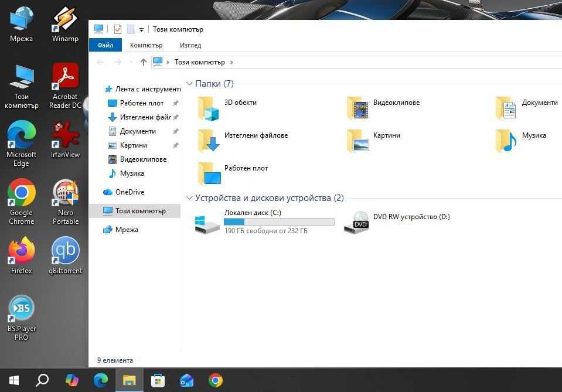Click File Explorer on the taskbar
The height and width of the screenshot is (392, 562).
130,380
